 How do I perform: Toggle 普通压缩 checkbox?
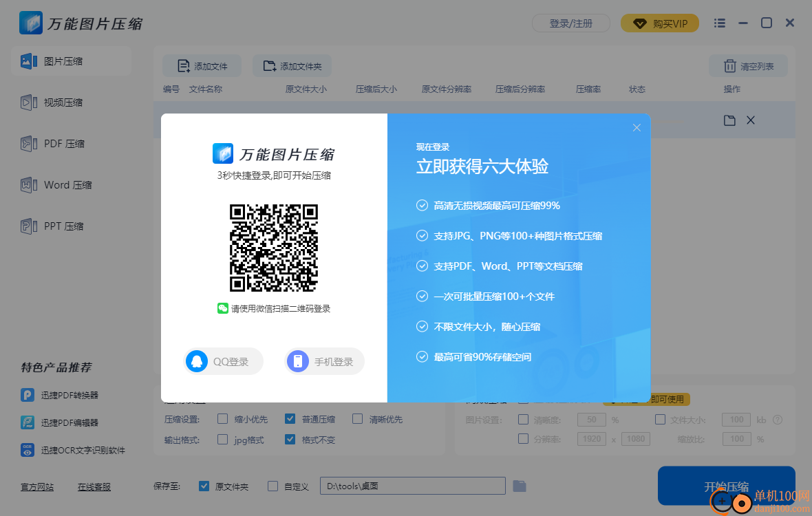coord(290,419)
